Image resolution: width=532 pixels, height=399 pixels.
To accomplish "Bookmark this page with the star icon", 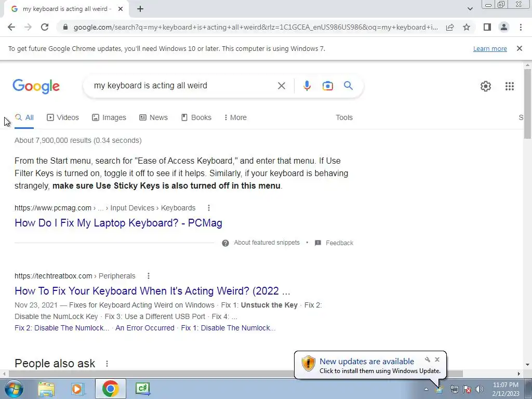I will [x=467, y=27].
